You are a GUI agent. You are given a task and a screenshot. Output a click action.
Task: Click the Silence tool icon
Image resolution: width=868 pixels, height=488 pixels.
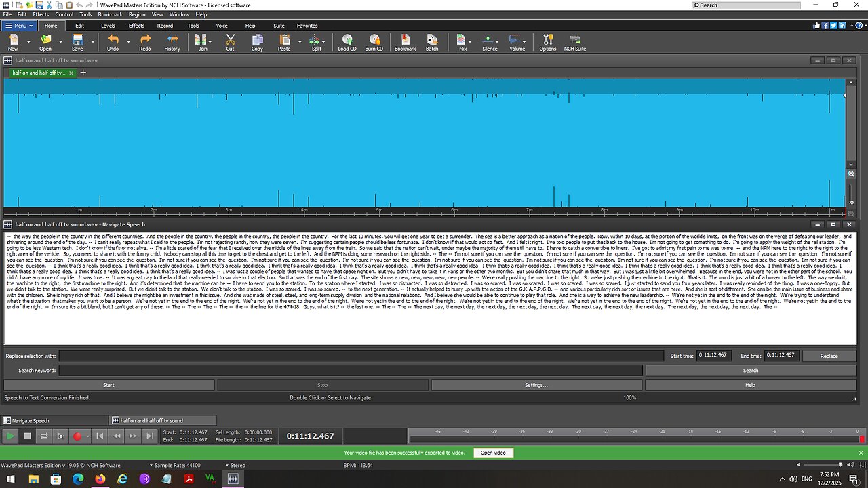point(490,42)
